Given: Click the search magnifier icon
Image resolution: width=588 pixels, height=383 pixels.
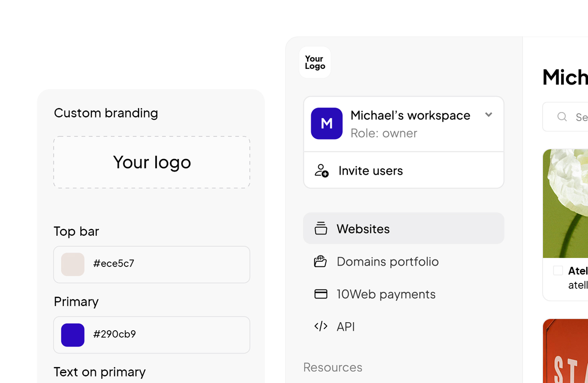Looking at the screenshot, I should tap(562, 117).
